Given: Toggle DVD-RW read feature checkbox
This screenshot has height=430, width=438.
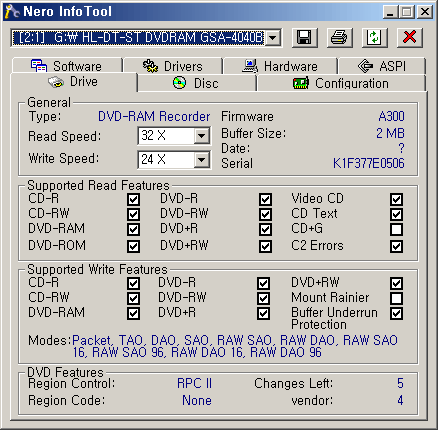Looking at the screenshot, I should 265,214.
